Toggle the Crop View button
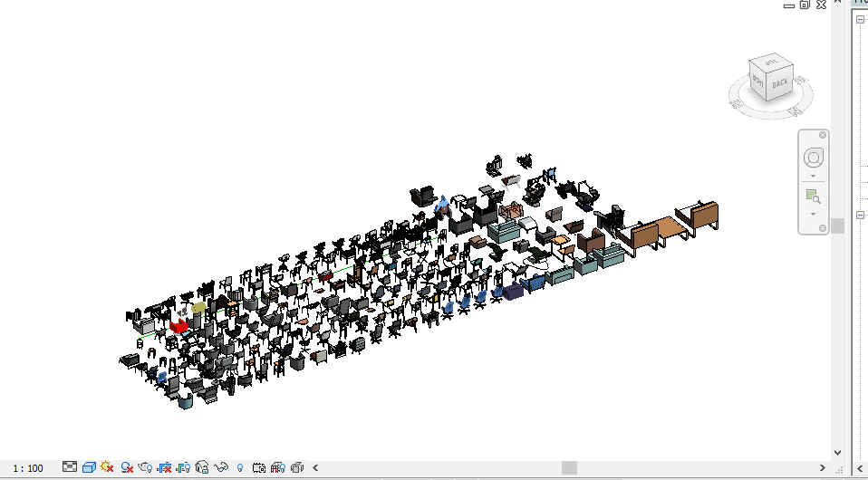 point(165,467)
